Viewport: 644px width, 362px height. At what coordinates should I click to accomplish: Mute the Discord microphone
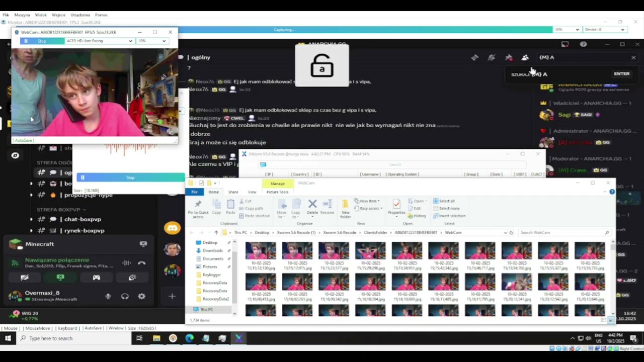pyautogui.click(x=108, y=296)
